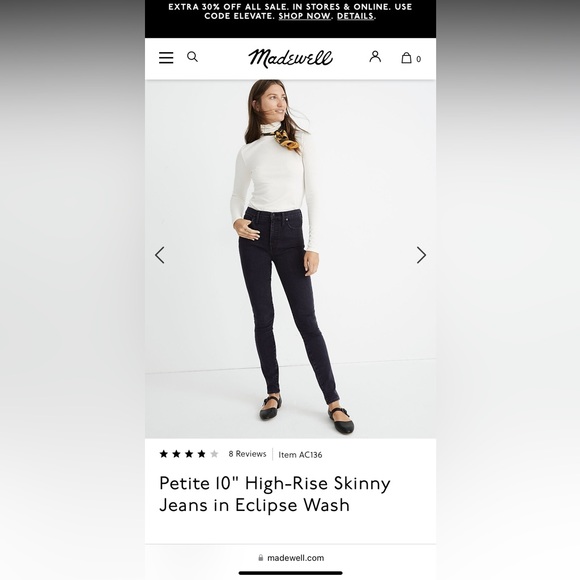Tap the lock icon beside madewell.com
The image size is (580, 580).
tap(261, 557)
